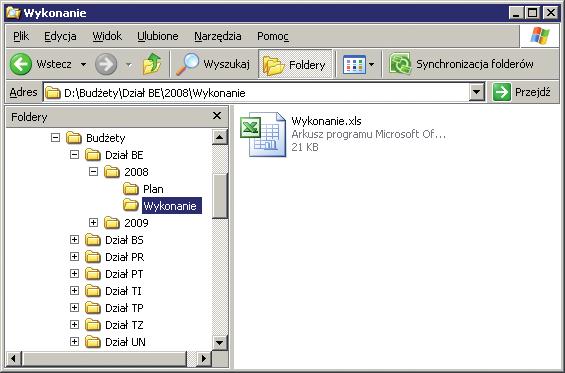Screen dimensions: 565x373
Task: Expand the Dział TZ tree node
Action: click(x=74, y=325)
